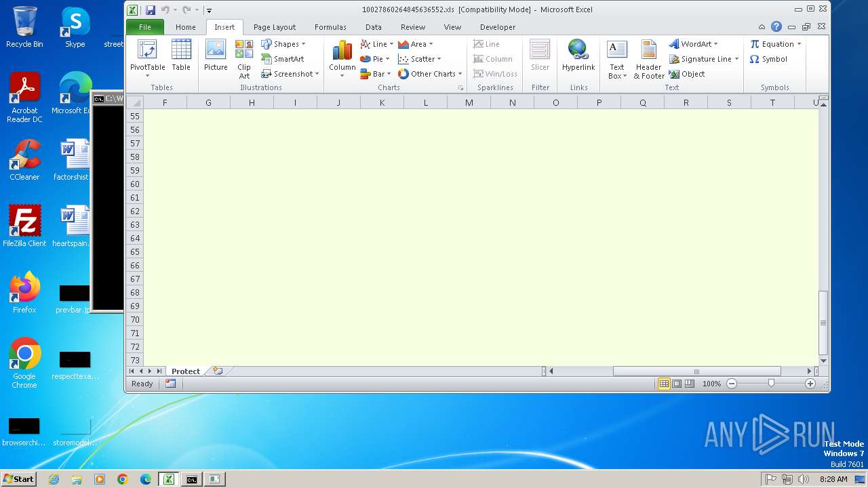The width and height of the screenshot is (868, 488).
Task: Insert SmartArt graphic
Action: coord(283,59)
